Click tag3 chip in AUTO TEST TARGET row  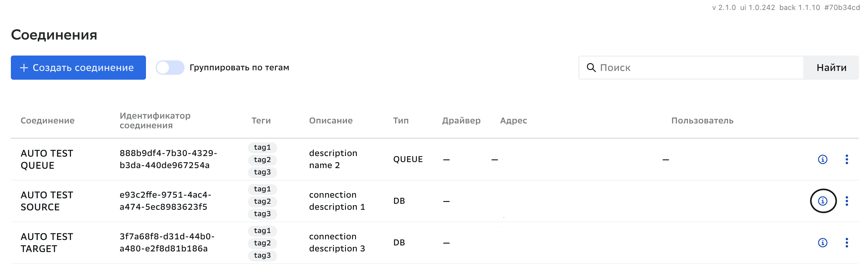point(262,255)
